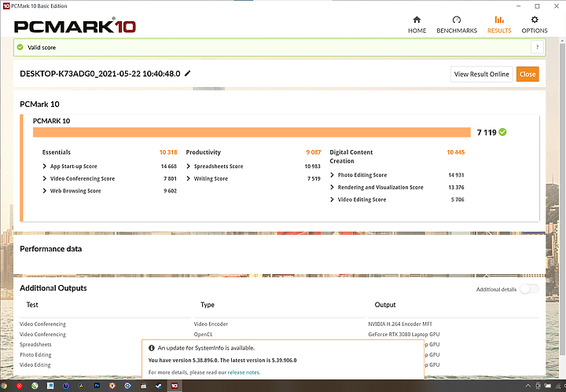
Task: Click the result name DESKTOP-K73ADG0 title
Action: point(100,74)
